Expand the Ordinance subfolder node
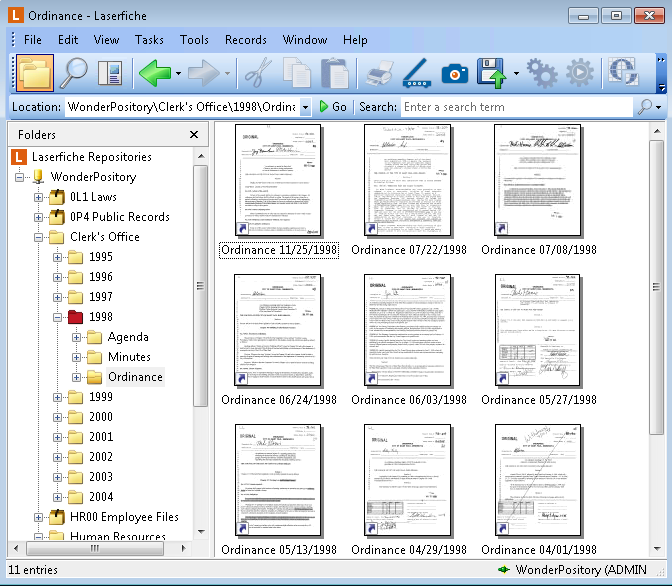Image resolution: width=672 pixels, height=586 pixels. pyautogui.click(x=76, y=377)
